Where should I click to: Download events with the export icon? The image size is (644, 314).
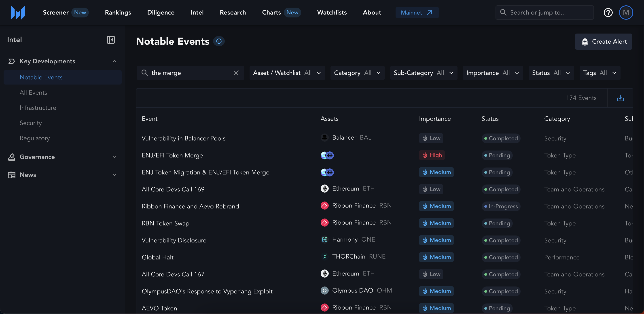coord(620,98)
